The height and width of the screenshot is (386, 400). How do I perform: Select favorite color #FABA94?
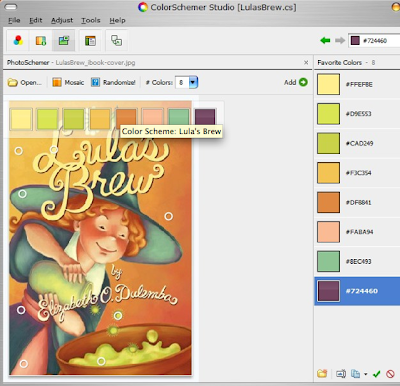(x=357, y=232)
